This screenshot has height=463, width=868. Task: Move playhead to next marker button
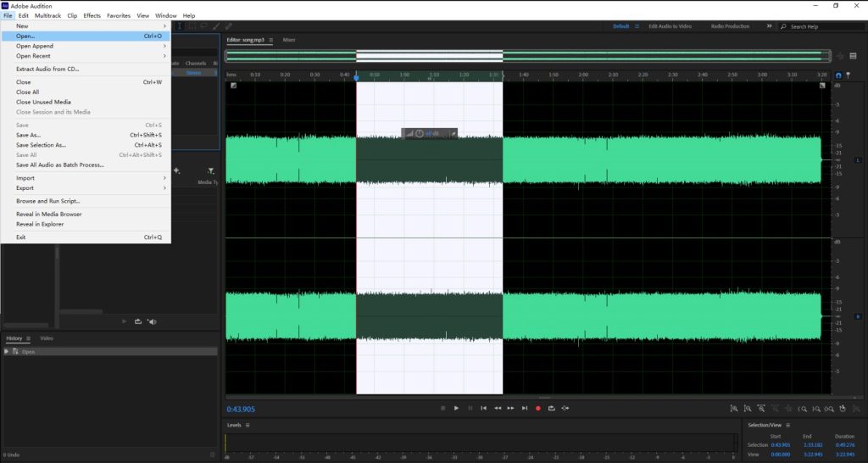(x=524, y=408)
